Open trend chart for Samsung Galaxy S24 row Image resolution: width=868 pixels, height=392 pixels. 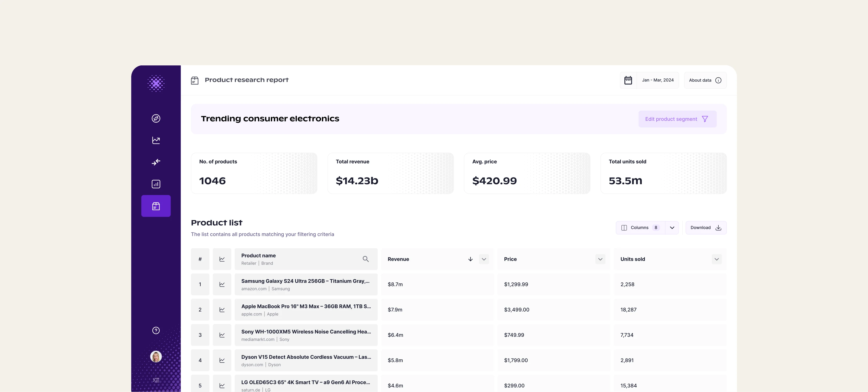pos(222,284)
